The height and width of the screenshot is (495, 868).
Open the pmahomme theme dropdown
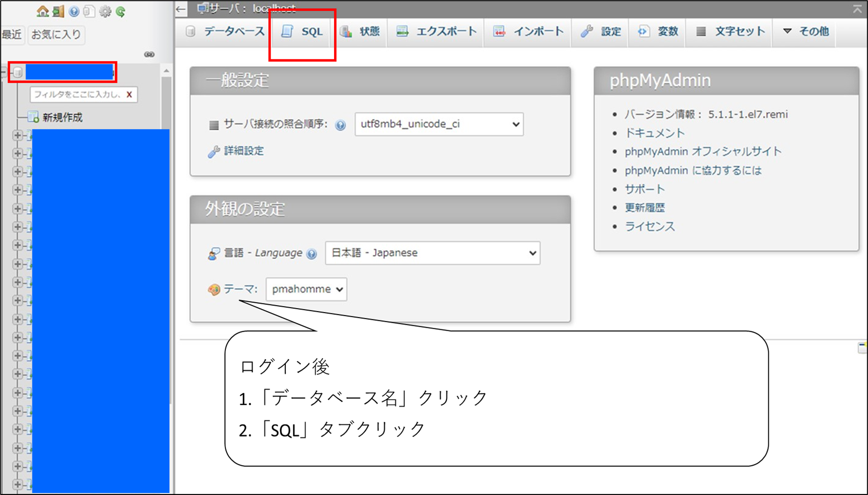coord(306,289)
